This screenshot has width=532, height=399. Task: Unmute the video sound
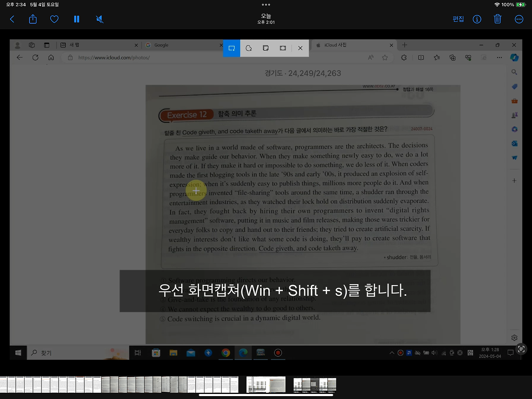100,19
